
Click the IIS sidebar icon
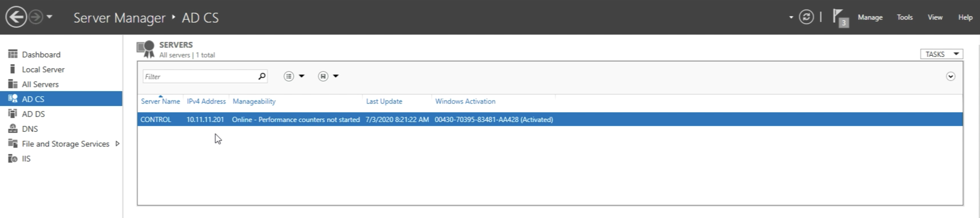13,158
